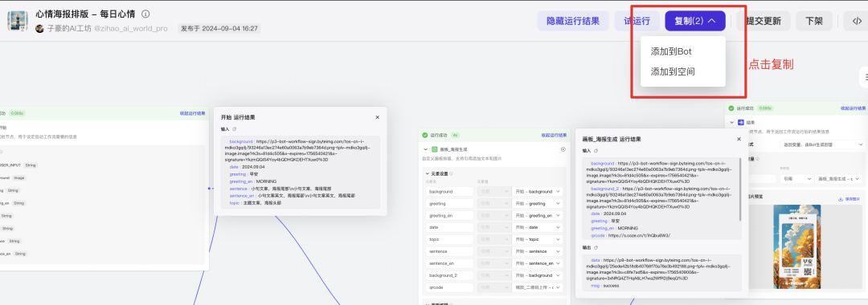The width and height of the screenshot is (868, 305).
Task: Click the green success icon on the 结束 node
Action: (731, 108)
